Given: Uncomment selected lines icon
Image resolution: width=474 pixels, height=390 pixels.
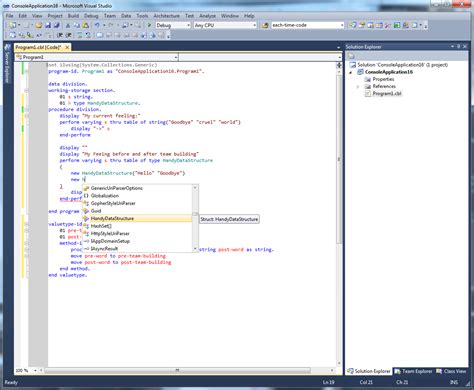Looking at the screenshot, I should tap(89, 35).
